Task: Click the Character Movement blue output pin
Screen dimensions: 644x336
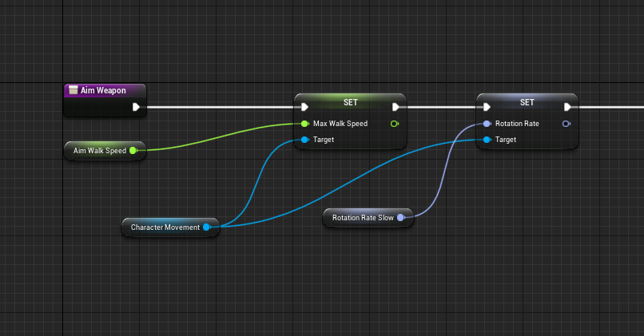Action: 206,227
